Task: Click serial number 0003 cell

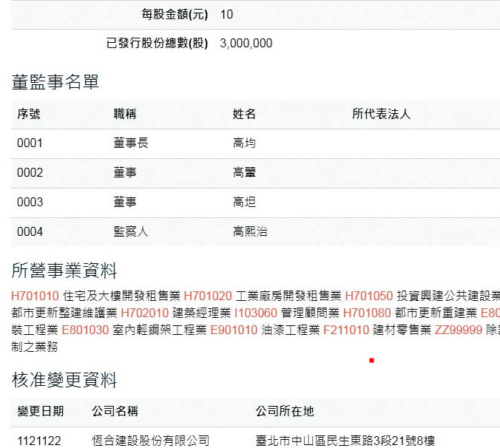Action: (30, 202)
